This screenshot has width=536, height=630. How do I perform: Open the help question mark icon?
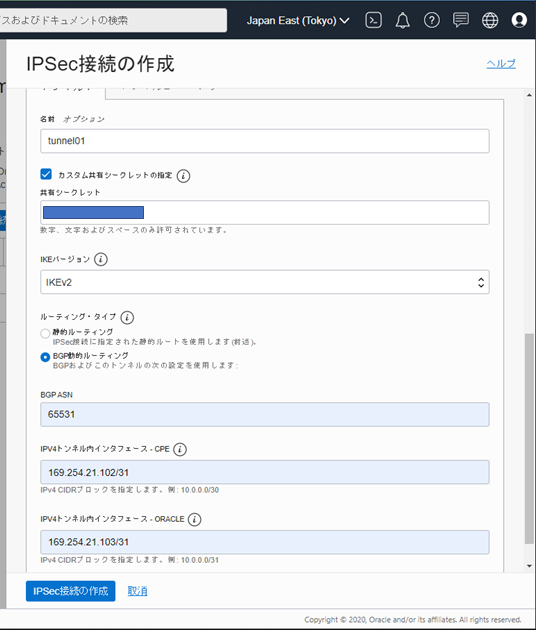(432, 20)
